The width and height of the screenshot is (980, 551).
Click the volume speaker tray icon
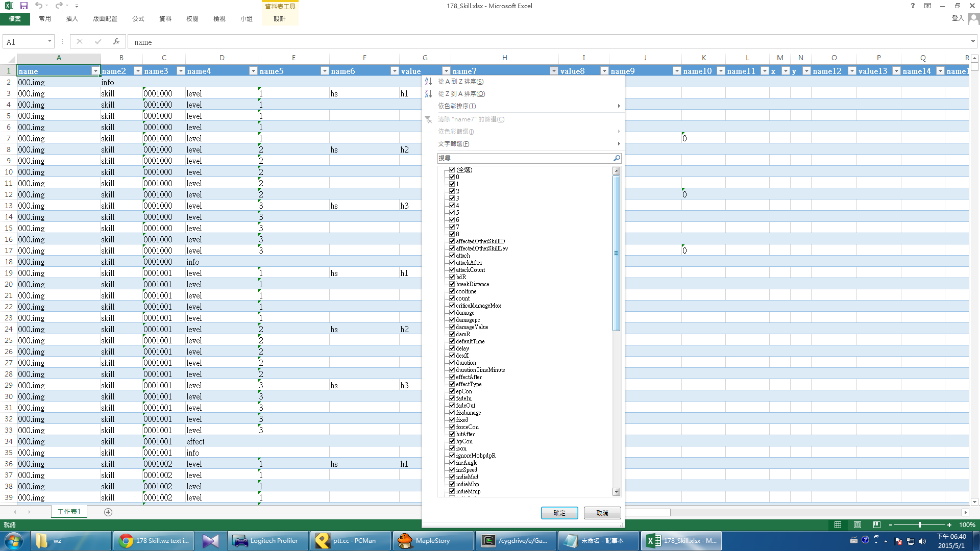tap(922, 541)
